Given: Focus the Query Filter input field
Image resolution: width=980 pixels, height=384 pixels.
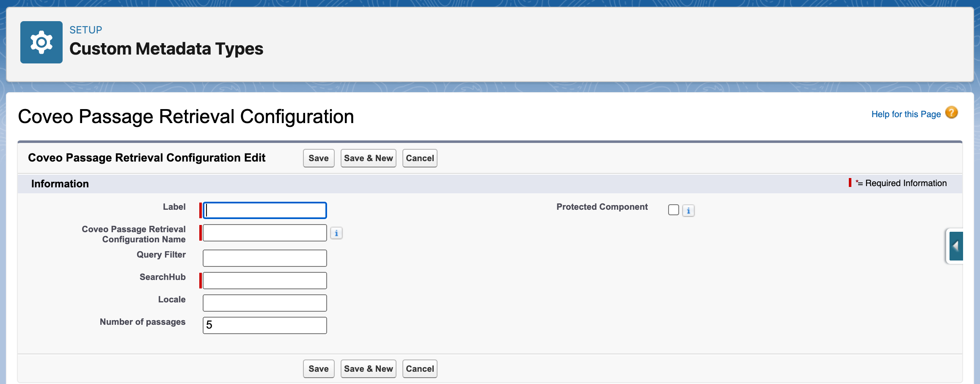Looking at the screenshot, I should [x=265, y=258].
